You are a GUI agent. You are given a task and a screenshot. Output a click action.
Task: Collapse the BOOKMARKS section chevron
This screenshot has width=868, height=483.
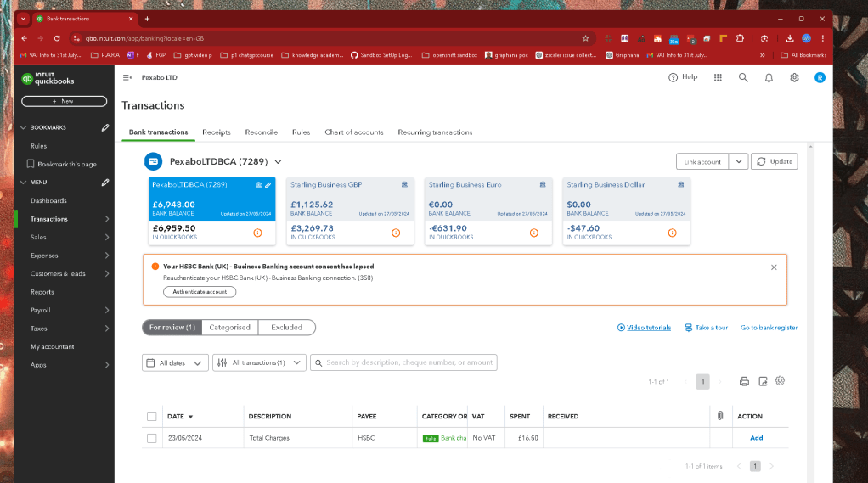[23, 128]
